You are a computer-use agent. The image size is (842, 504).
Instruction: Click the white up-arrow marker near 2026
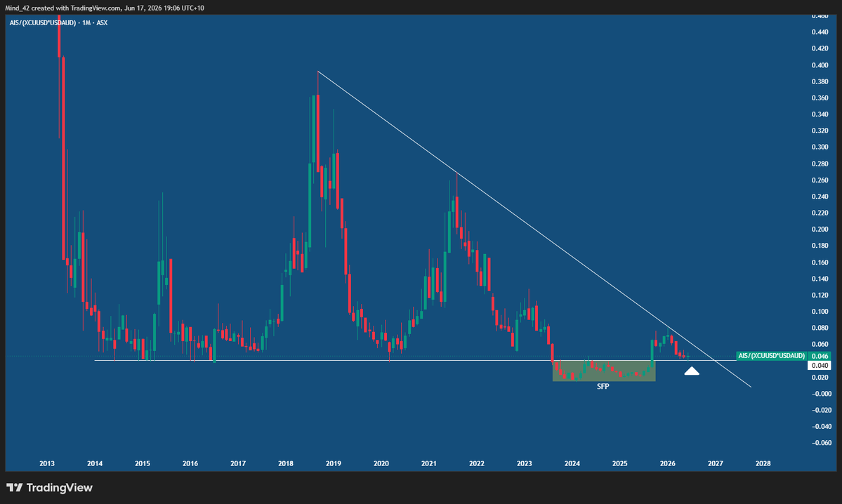point(692,371)
